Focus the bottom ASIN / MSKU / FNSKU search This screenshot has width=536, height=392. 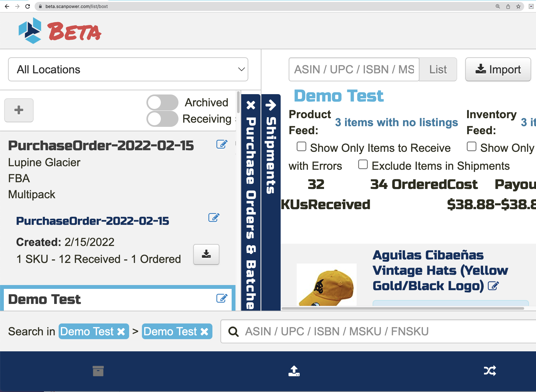[x=378, y=331]
